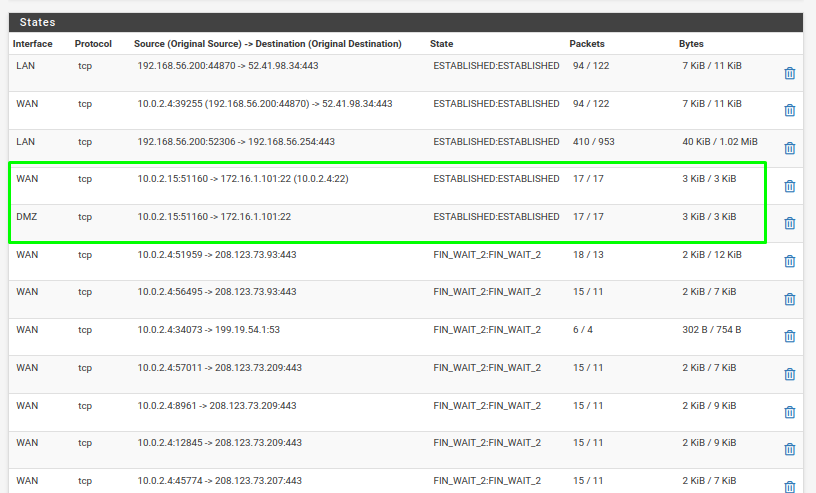Delete state from 10.0.2.4:51959
This screenshot has width=816, height=493.
click(x=789, y=261)
